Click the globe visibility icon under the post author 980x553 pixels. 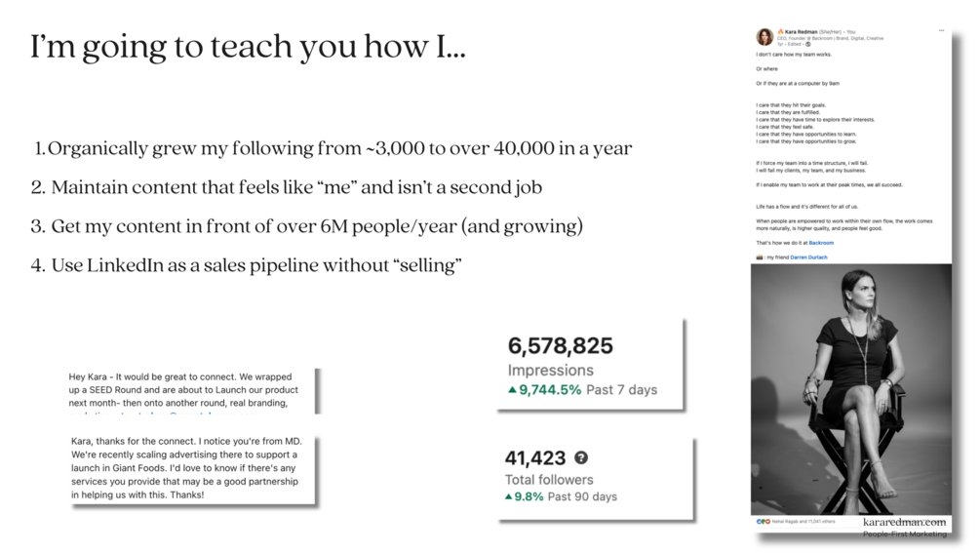click(808, 44)
